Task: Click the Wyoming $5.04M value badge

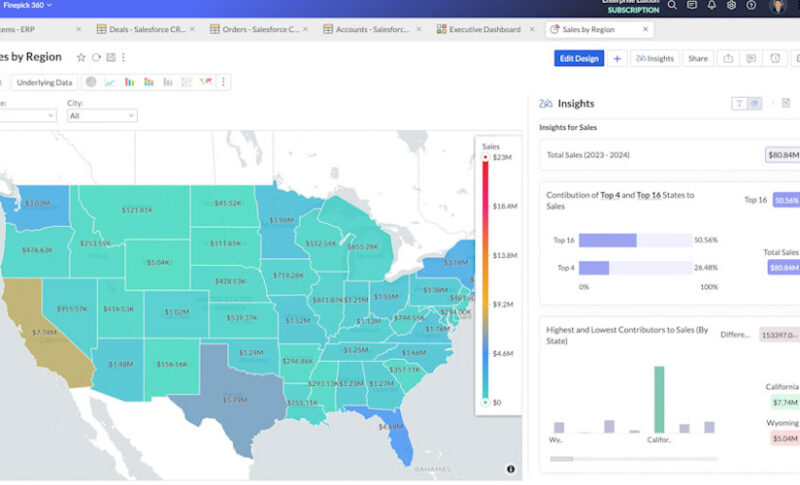Action: pyautogui.click(x=785, y=439)
